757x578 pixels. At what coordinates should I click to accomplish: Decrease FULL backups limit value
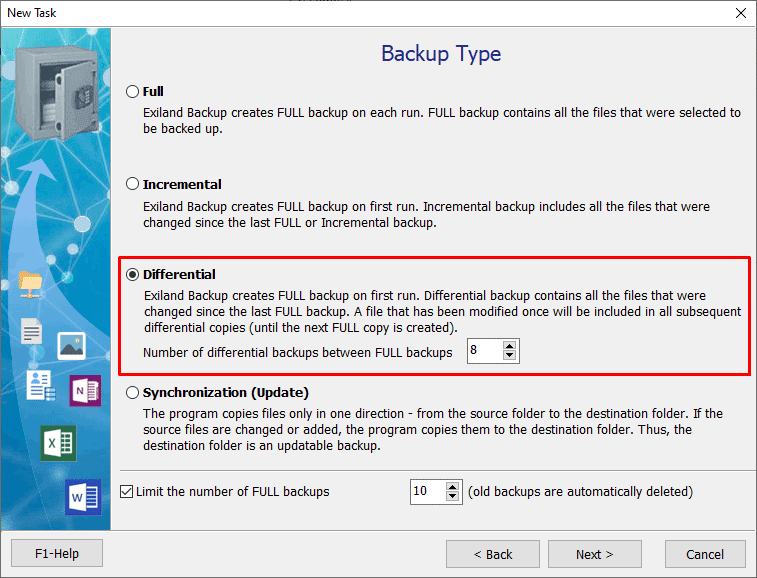click(x=452, y=496)
